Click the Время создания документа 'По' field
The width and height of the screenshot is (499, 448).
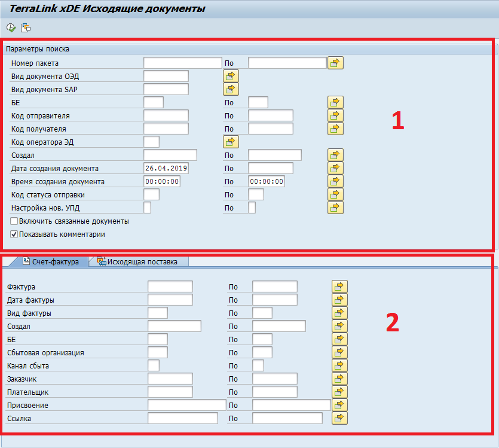point(266,181)
